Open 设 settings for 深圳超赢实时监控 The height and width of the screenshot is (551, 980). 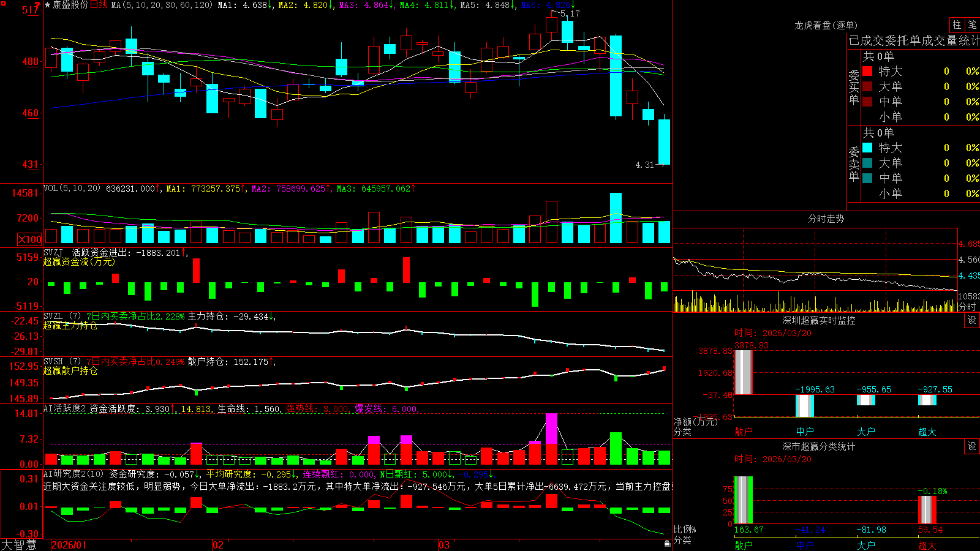point(972,320)
